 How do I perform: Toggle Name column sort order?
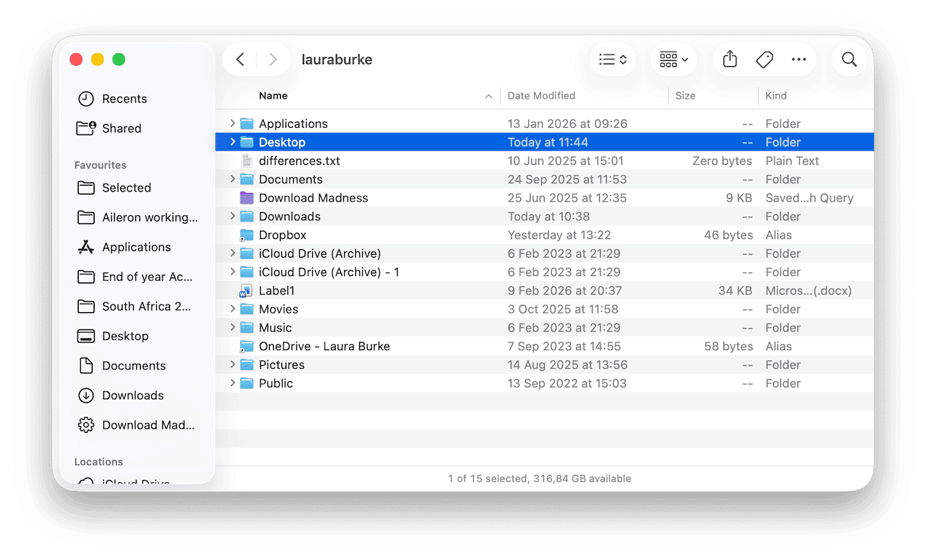pos(274,95)
